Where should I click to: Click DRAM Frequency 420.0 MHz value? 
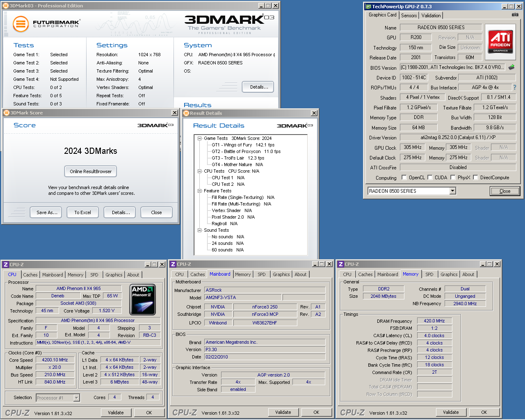click(434, 321)
